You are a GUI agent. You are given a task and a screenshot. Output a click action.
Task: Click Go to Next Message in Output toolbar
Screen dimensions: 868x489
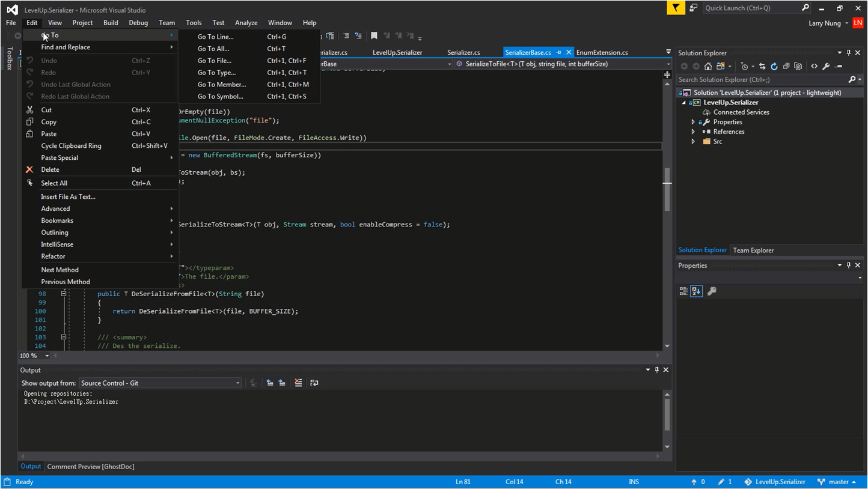click(x=282, y=383)
